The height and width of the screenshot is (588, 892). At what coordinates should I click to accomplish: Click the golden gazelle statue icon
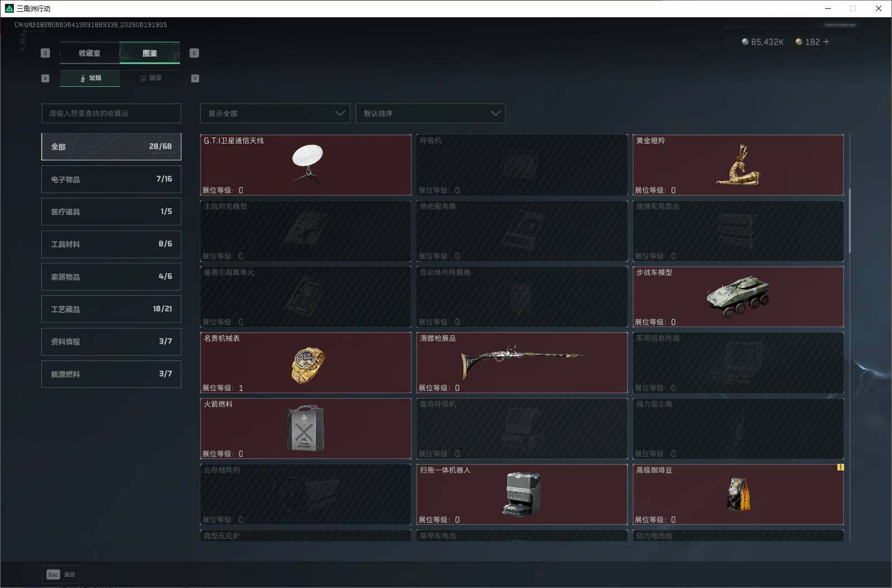coord(738,165)
